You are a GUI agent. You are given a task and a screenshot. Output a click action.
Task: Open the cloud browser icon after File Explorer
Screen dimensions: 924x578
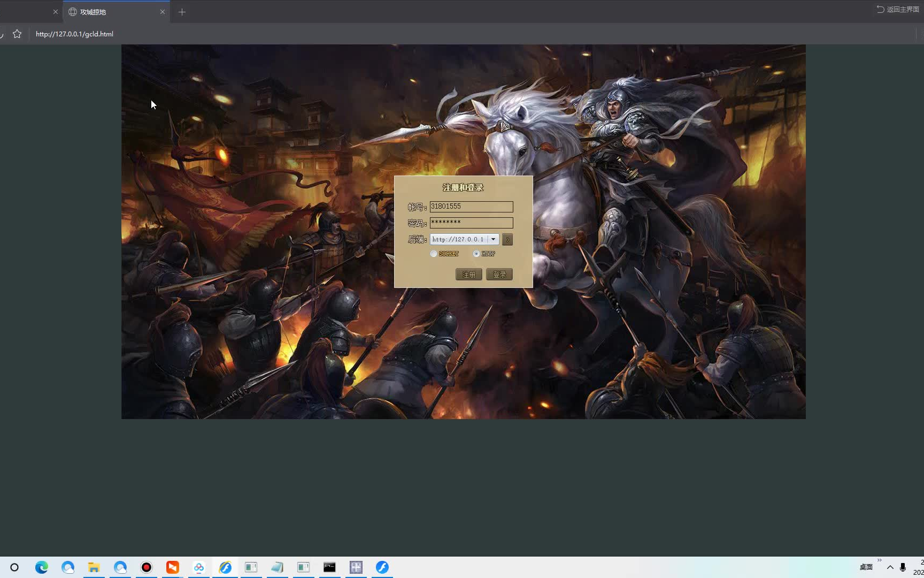coord(120,567)
